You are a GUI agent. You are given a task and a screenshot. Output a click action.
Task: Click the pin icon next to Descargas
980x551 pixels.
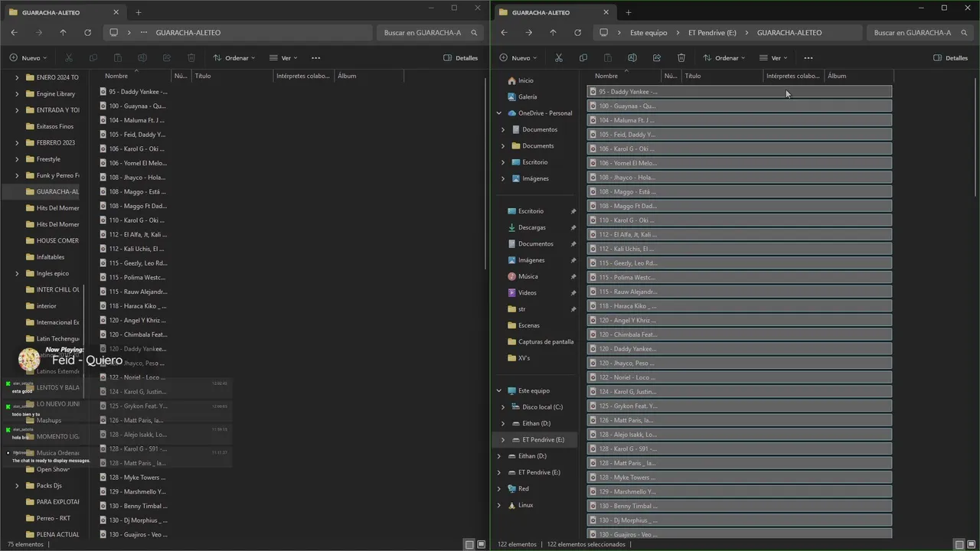573,227
